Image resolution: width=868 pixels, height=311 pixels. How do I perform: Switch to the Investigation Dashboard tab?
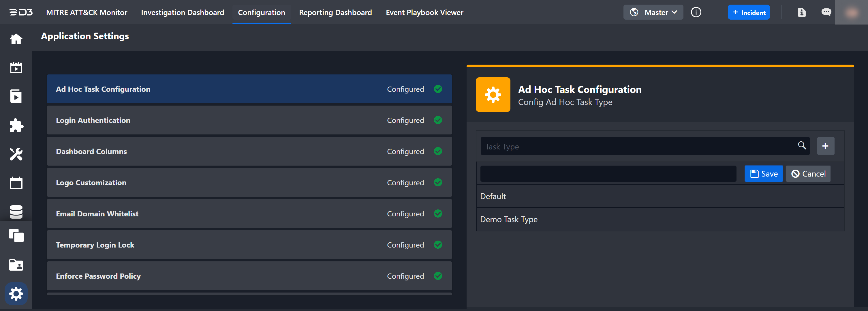pos(182,12)
